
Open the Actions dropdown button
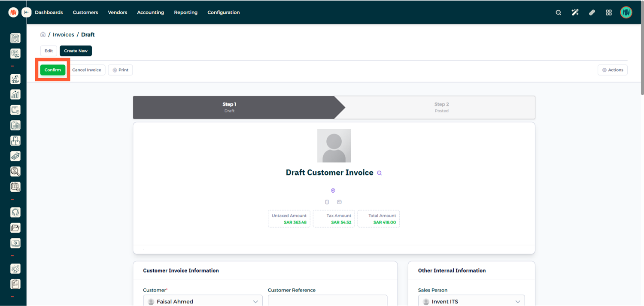(612, 70)
